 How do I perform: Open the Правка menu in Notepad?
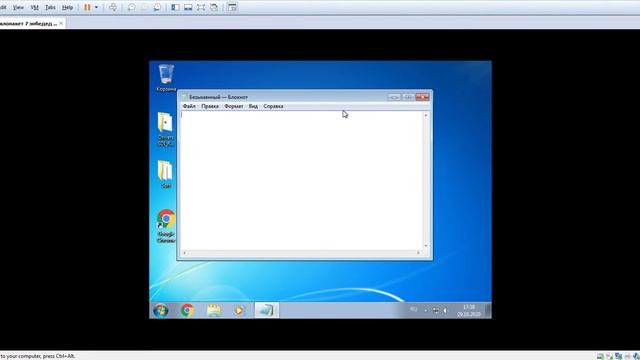point(210,106)
